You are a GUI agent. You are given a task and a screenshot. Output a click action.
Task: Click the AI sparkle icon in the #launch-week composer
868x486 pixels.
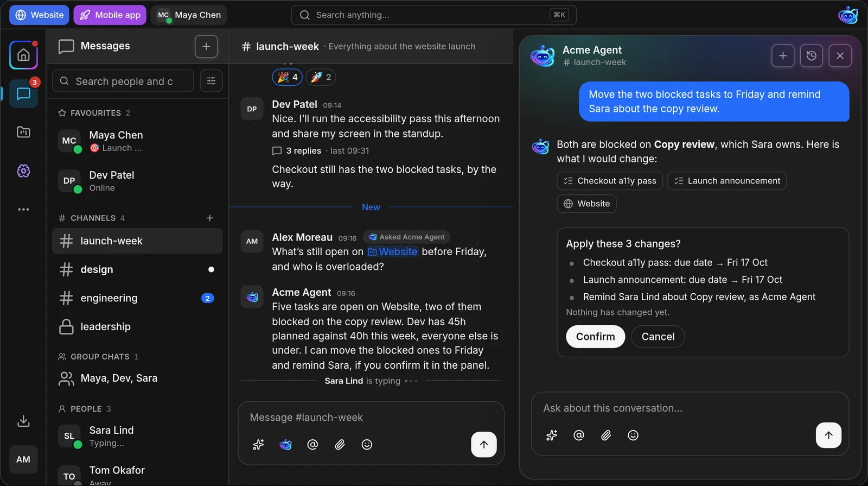(258, 445)
